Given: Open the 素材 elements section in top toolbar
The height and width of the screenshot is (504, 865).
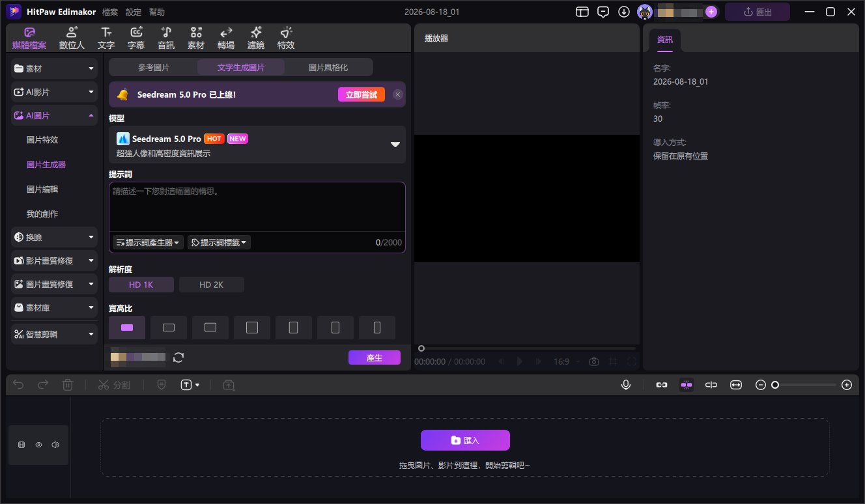Looking at the screenshot, I should 196,38.
